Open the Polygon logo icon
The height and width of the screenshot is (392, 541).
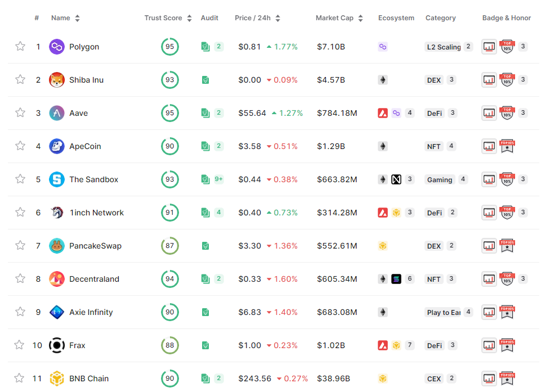tap(57, 47)
